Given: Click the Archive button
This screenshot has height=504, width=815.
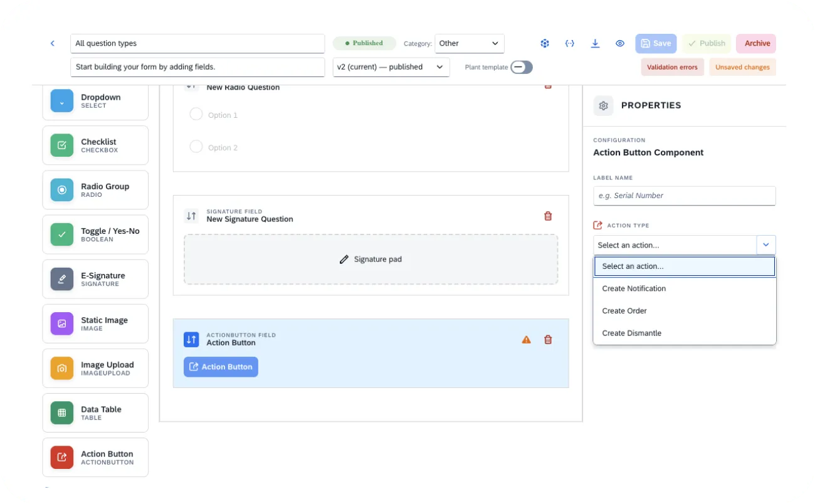Looking at the screenshot, I should pos(757,43).
